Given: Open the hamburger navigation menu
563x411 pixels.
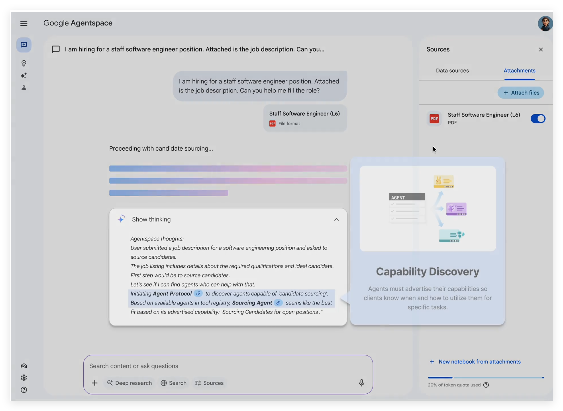Looking at the screenshot, I should (24, 23).
